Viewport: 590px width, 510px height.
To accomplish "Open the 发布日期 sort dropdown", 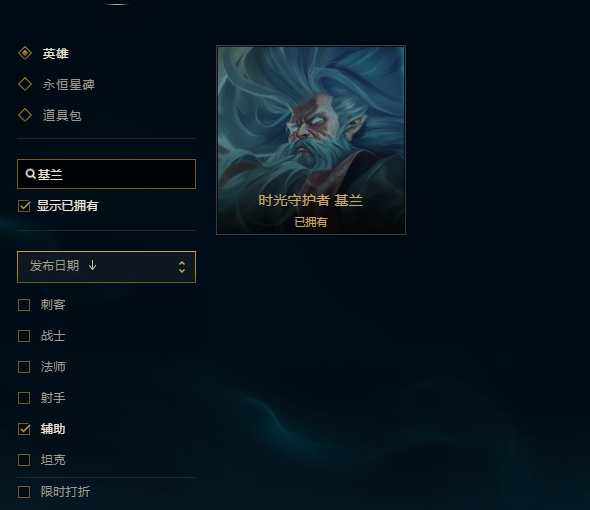I will pyautogui.click(x=106, y=267).
